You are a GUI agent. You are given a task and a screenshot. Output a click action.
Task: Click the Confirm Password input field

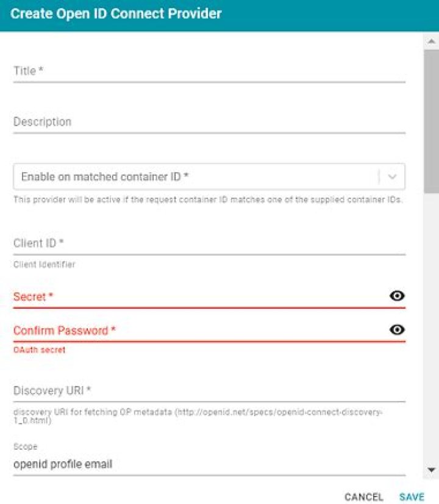click(195, 331)
